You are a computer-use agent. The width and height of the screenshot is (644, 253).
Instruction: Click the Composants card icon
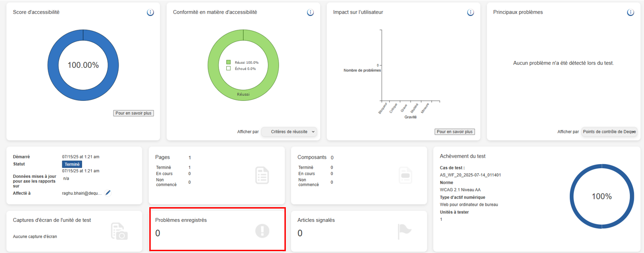click(405, 176)
